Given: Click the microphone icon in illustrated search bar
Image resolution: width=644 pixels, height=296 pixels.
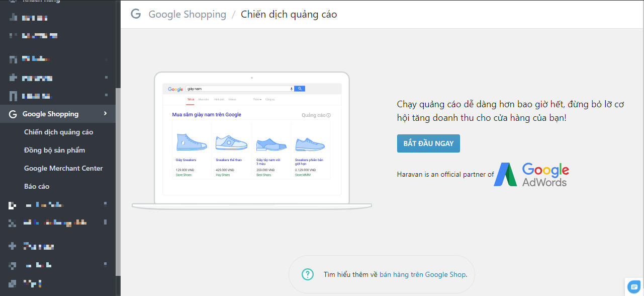Looking at the screenshot, I should [291, 89].
